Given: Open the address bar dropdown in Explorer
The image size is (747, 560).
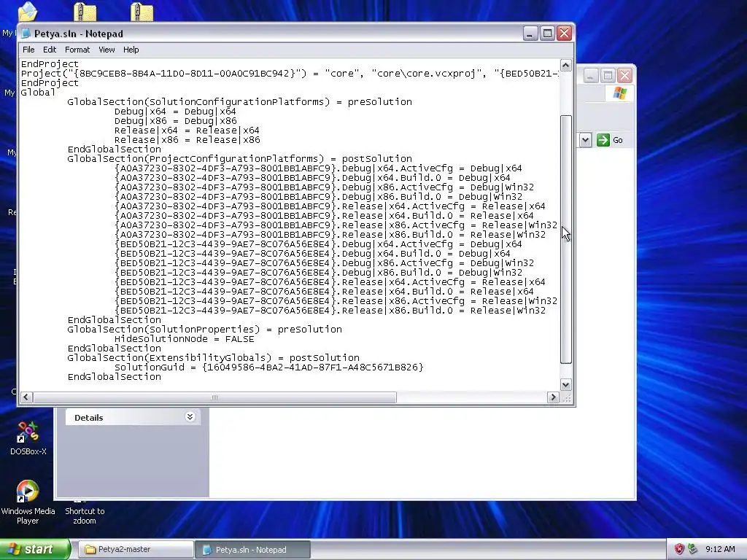Looking at the screenshot, I should (x=586, y=140).
